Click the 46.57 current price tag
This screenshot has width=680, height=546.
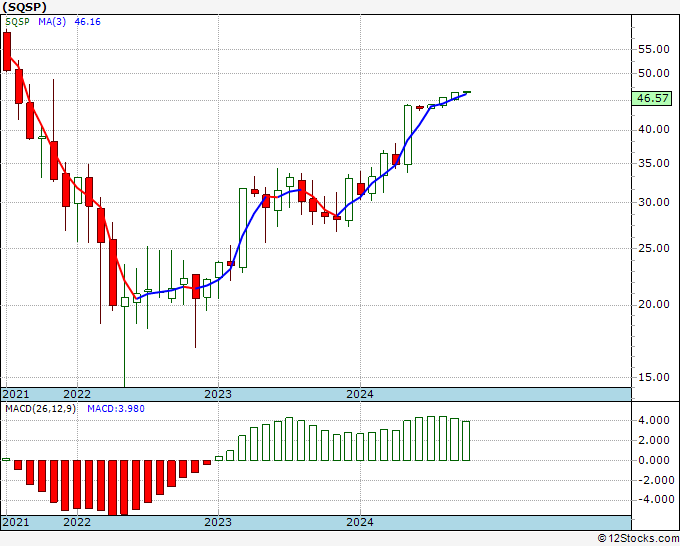pyautogui.click(x=652, y=98)
